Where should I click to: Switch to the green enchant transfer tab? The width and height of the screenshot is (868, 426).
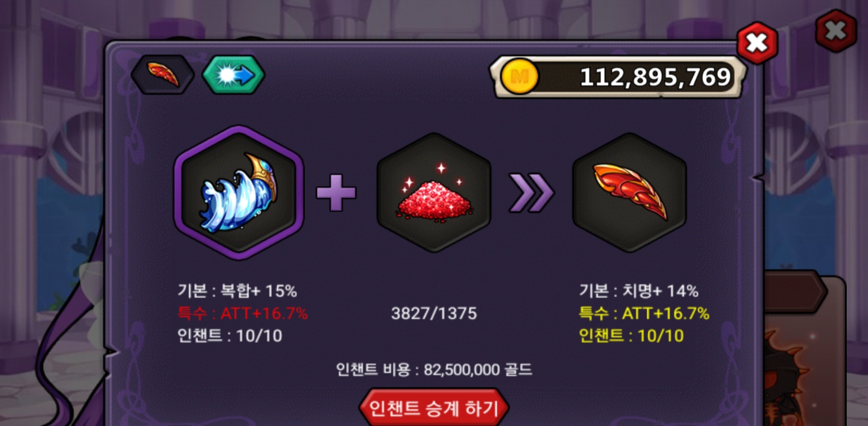pos(233,75)
